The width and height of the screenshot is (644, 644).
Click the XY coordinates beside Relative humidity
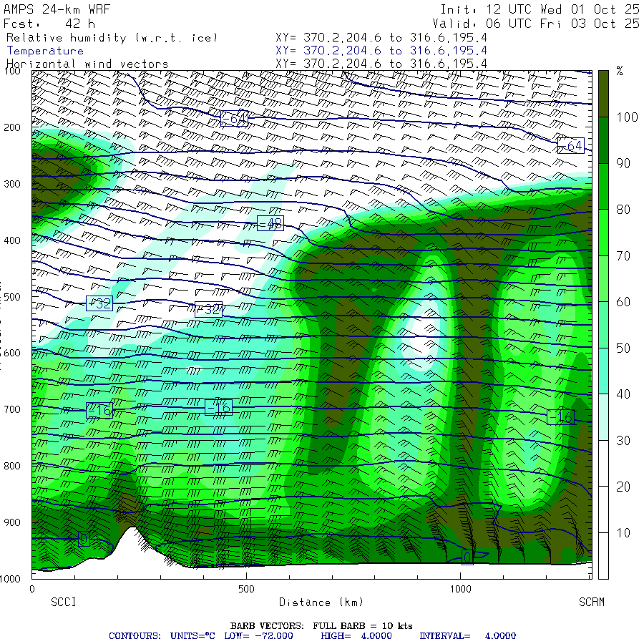point(381,38)
